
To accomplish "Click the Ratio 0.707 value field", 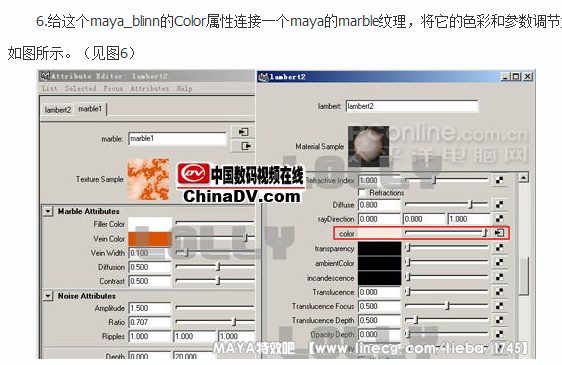I will [150, 322].
